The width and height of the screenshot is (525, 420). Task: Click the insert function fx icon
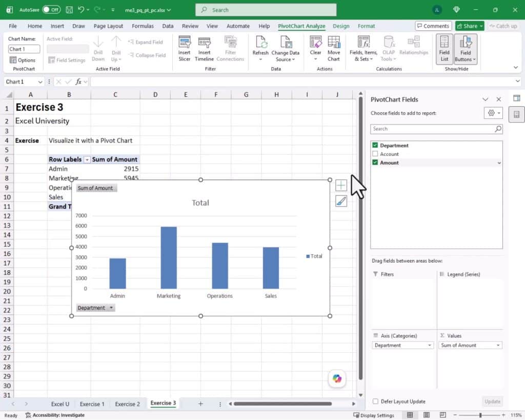pos(78,82)
